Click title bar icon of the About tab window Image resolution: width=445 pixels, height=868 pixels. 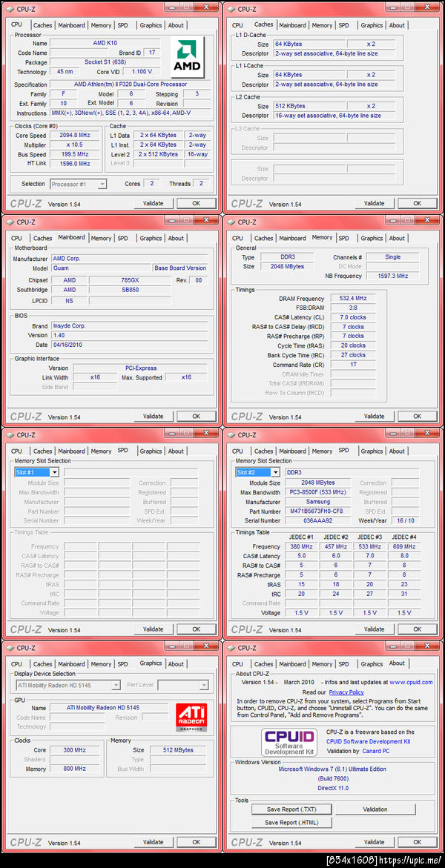click(231, 648)
